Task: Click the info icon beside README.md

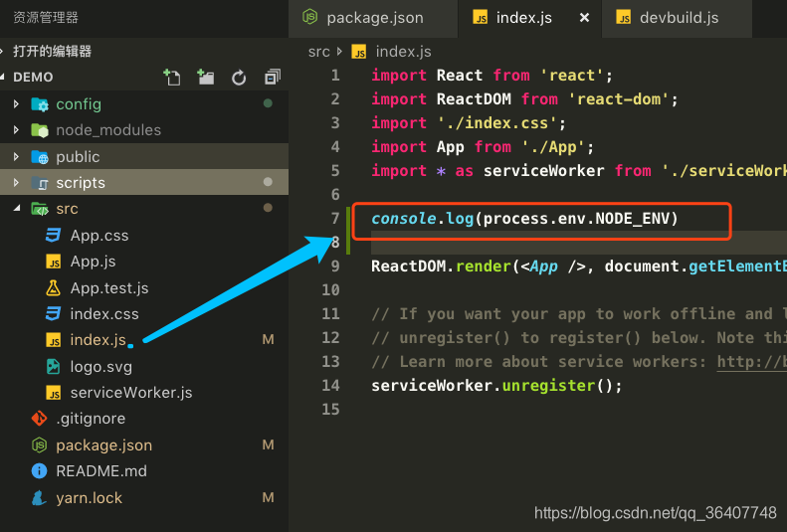Action: click(x=39, y=470)
